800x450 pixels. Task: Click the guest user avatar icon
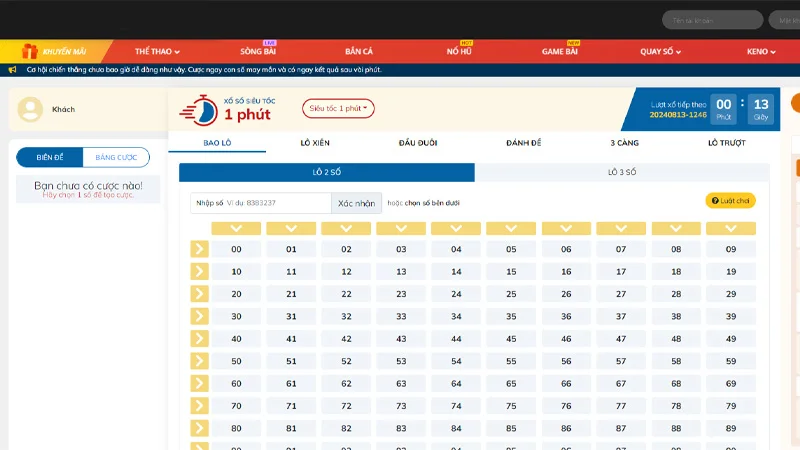(x=31, y=109)
